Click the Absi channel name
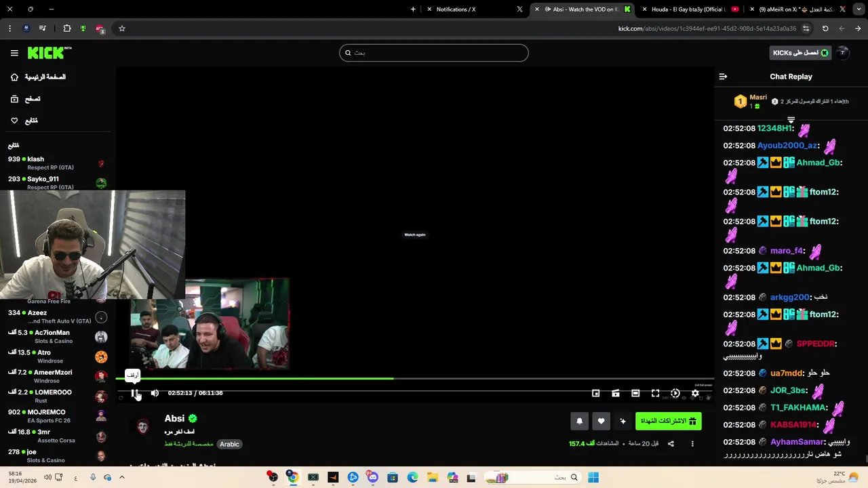 (174, 419)
